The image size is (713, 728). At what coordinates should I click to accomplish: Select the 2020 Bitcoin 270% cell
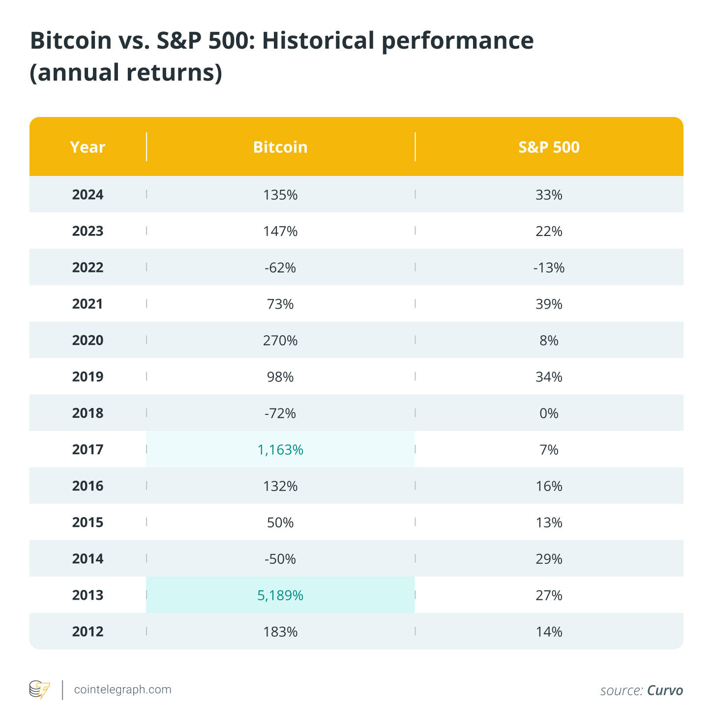pyautogui.click(x=280, y=341)
